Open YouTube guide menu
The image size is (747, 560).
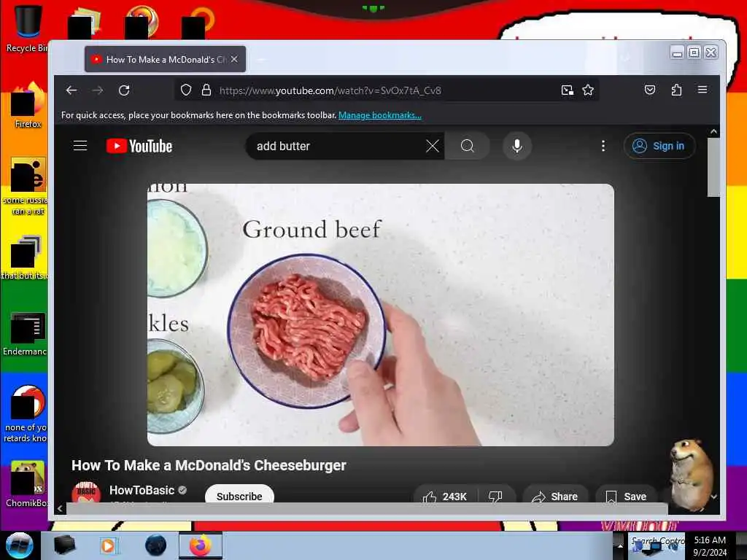coord(80,146)
